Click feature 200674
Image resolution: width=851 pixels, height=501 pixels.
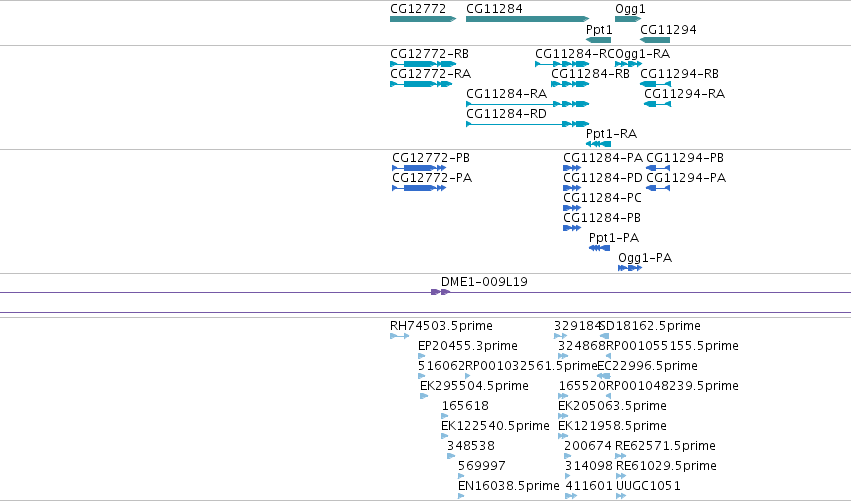(568, 456)
